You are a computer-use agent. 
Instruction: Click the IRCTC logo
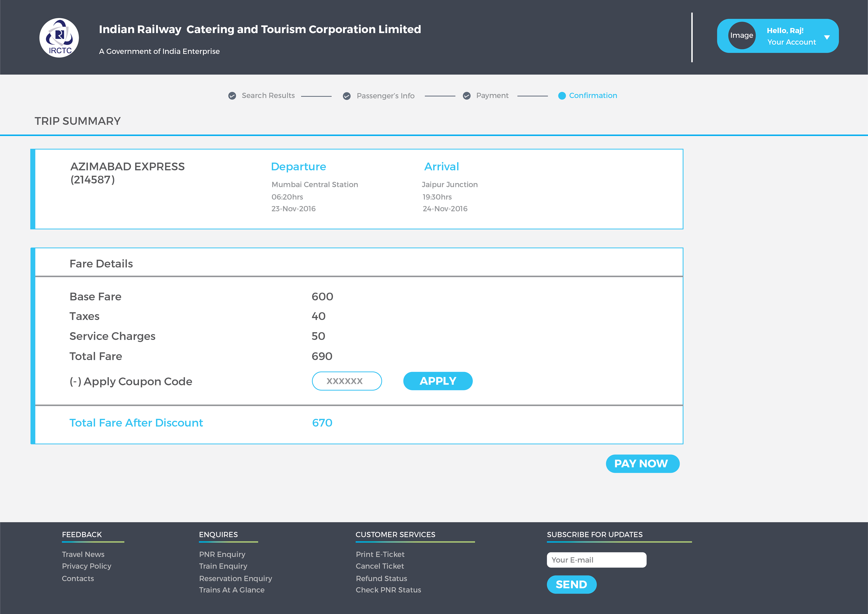pos(59,38)
